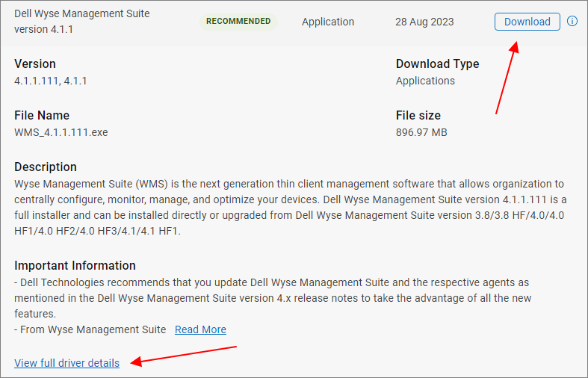Click the Dell Technologies recommendation text
Image resolution: width=588 pixels, height=378 pixels.
coord(272,299)
